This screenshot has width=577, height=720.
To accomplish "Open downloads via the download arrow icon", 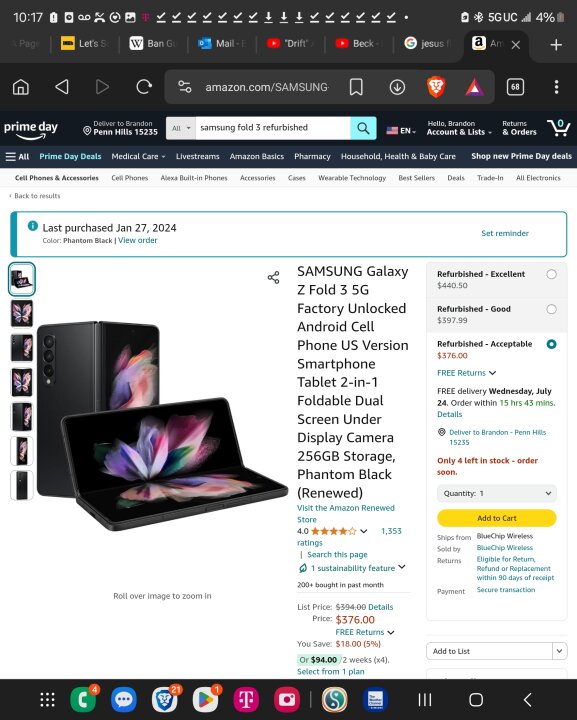I will [x=397, y=87].
